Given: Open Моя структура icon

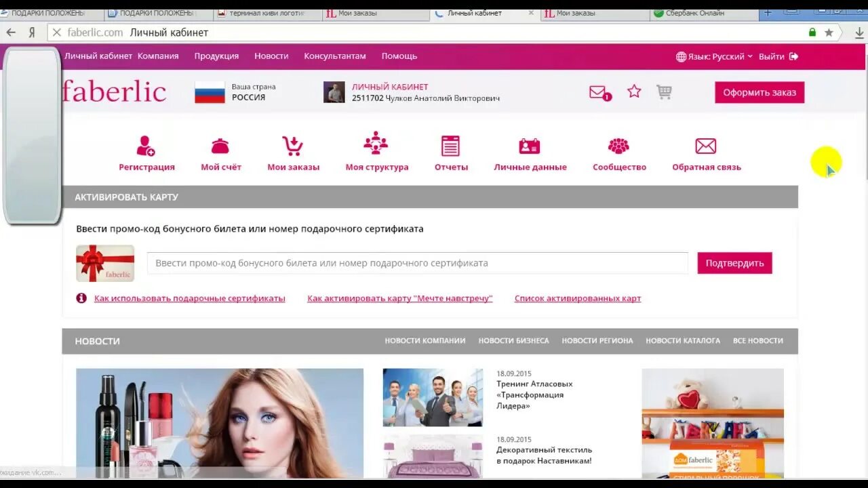Looking at the screenshot, I should [376, 144].
